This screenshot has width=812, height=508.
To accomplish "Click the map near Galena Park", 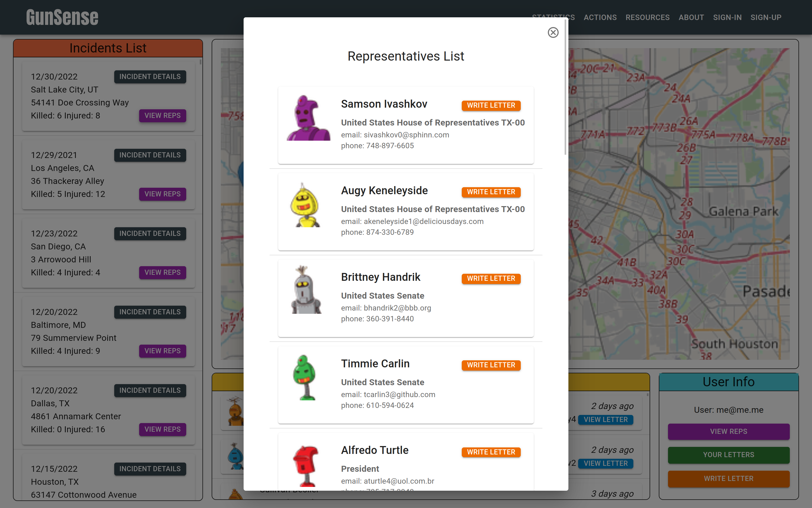I will [x=743, y=212].
